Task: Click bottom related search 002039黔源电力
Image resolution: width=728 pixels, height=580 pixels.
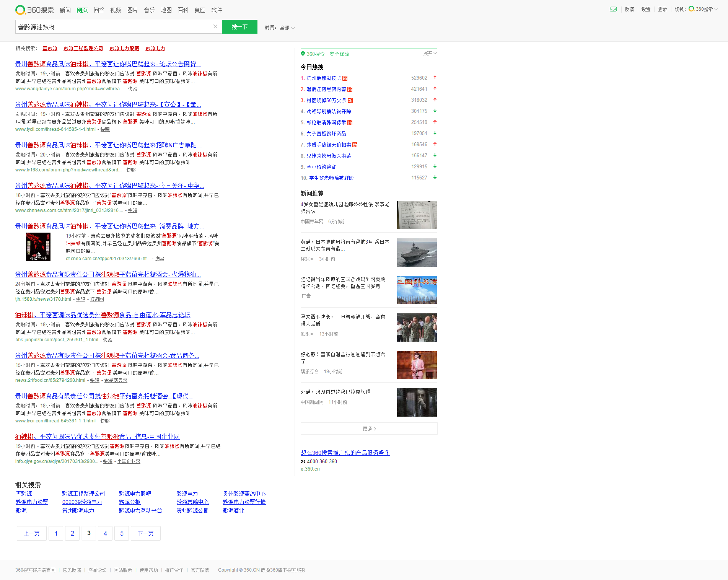Action: (x=82, y=502)
